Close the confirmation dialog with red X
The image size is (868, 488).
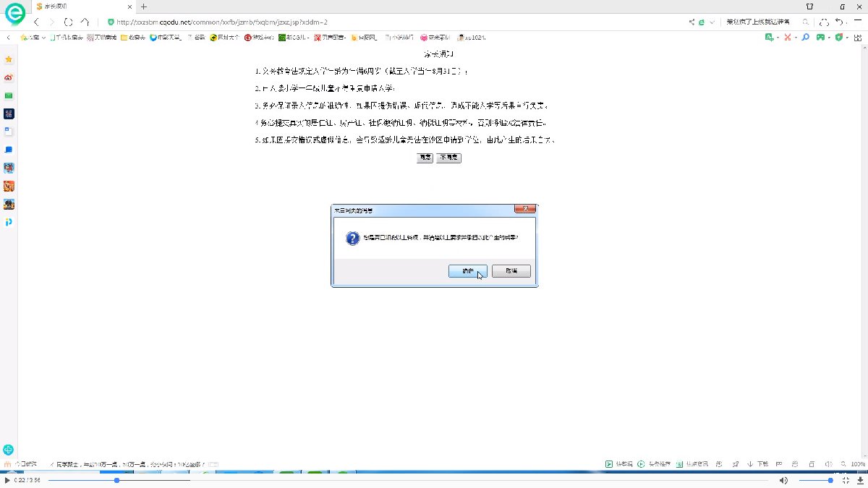tap(524, 210)
